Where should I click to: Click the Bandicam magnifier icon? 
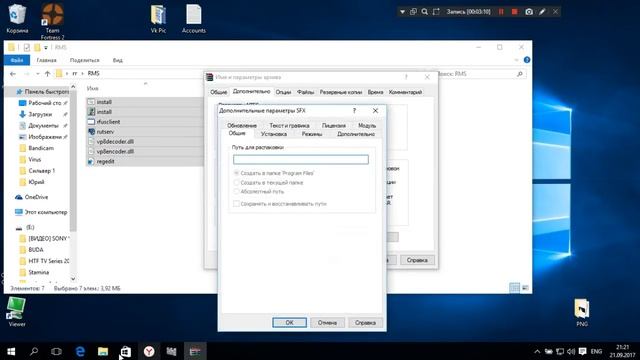click(x=424, y=12)
